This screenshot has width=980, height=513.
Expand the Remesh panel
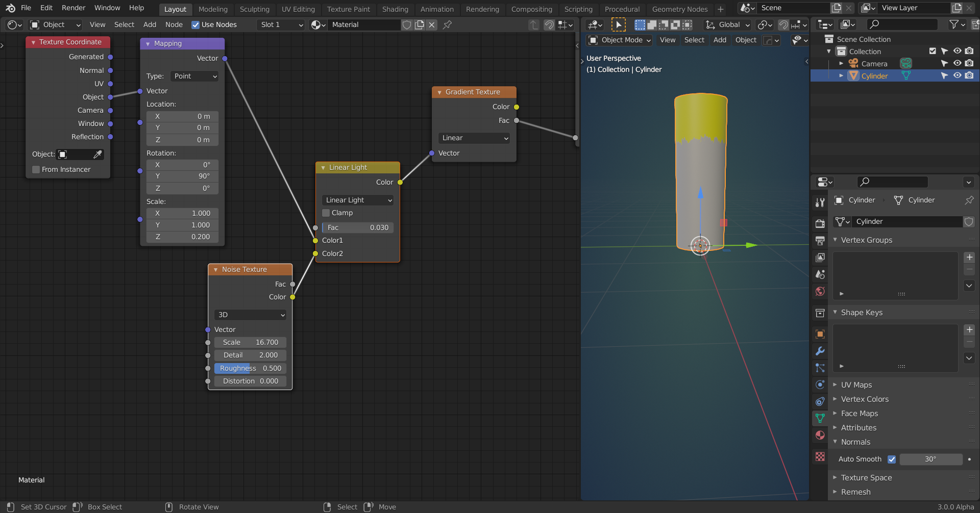pos(855,492)
